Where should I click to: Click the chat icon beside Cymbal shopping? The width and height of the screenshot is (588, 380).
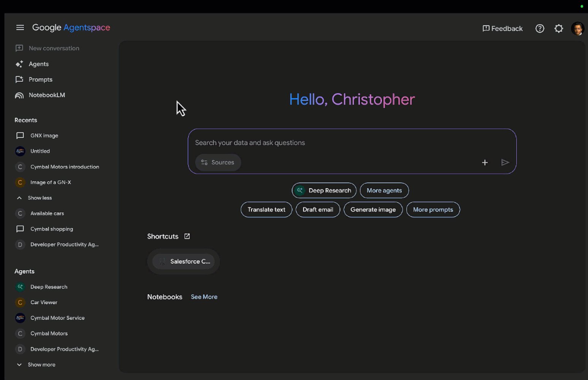20,229
